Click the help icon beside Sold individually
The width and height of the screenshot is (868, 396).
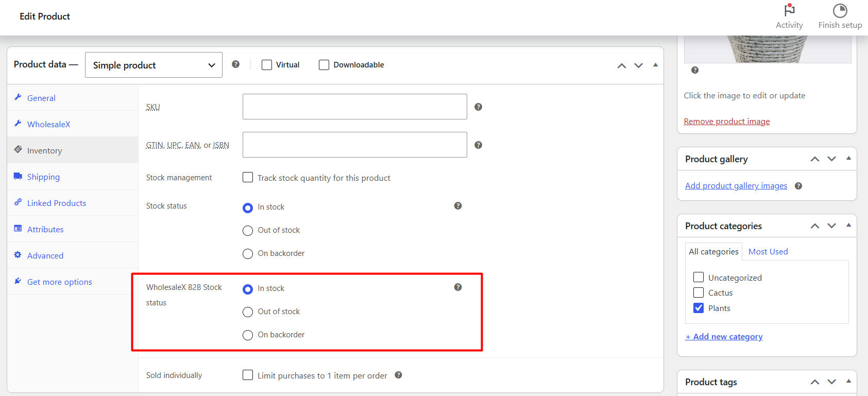pos(398,375)
